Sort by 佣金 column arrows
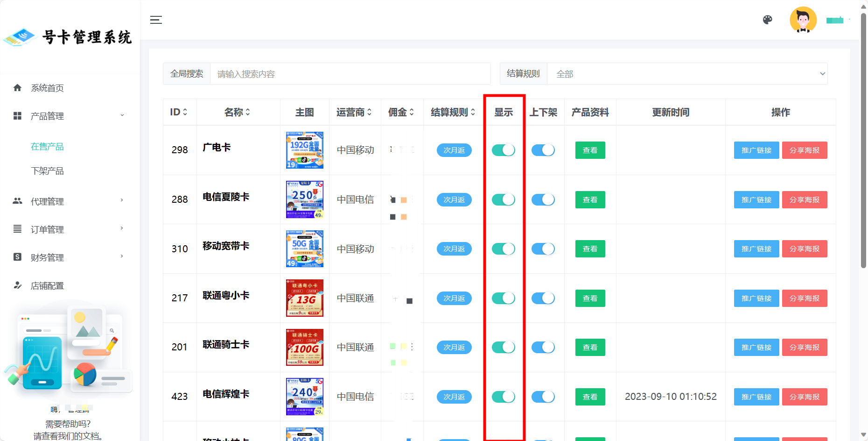Viewport: 868px width, 441px height. tap(412, 112)
